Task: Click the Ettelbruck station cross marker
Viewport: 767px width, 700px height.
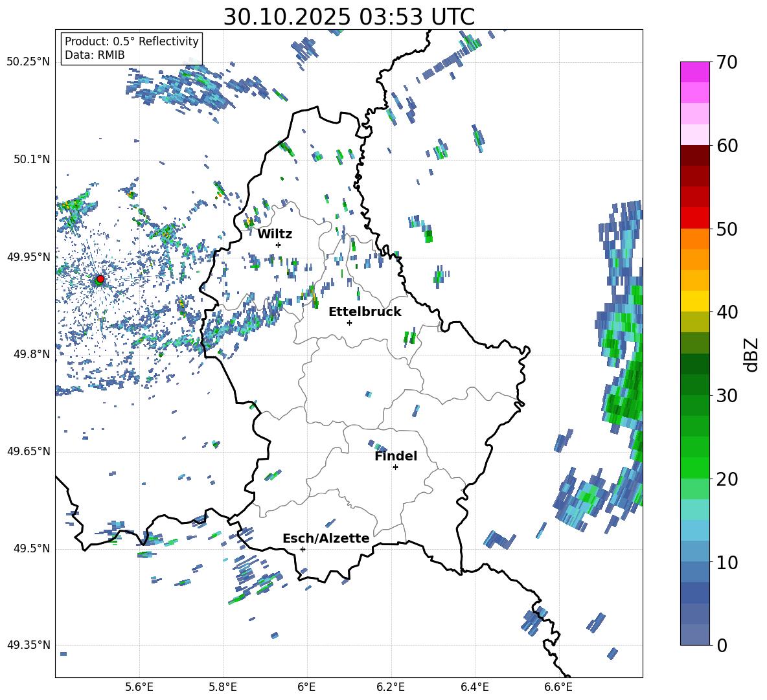Action: 349,322
